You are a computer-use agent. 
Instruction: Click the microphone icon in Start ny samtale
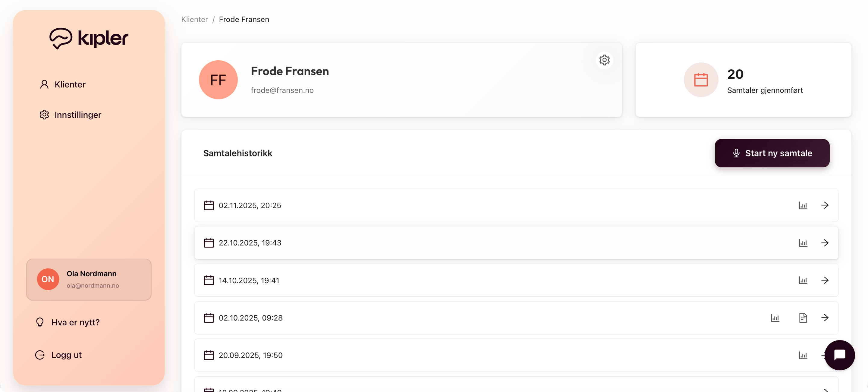[x=736, y=153]
